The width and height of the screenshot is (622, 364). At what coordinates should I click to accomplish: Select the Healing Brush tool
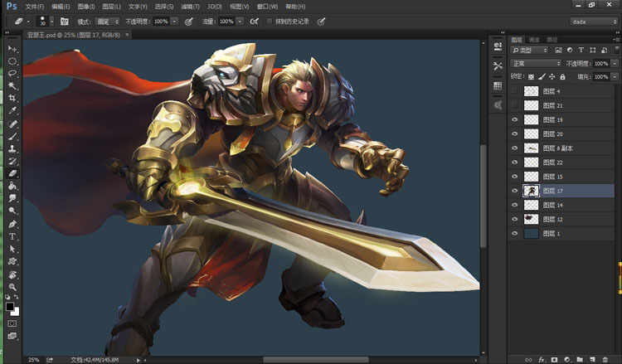[x=12, y=124]
